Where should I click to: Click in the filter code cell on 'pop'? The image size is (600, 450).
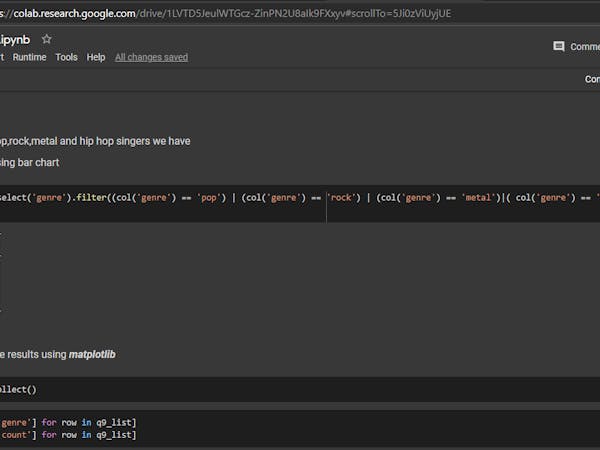[x=209, y=198]
